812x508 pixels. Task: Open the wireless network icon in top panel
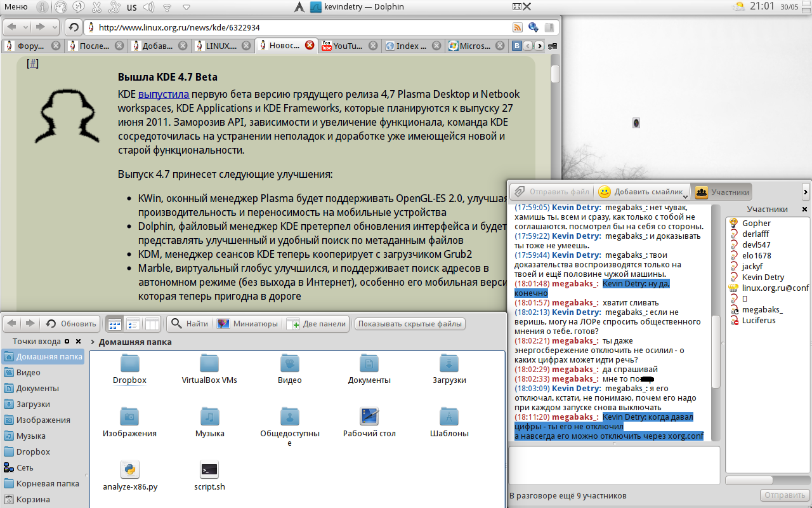[x=167, y=7]
